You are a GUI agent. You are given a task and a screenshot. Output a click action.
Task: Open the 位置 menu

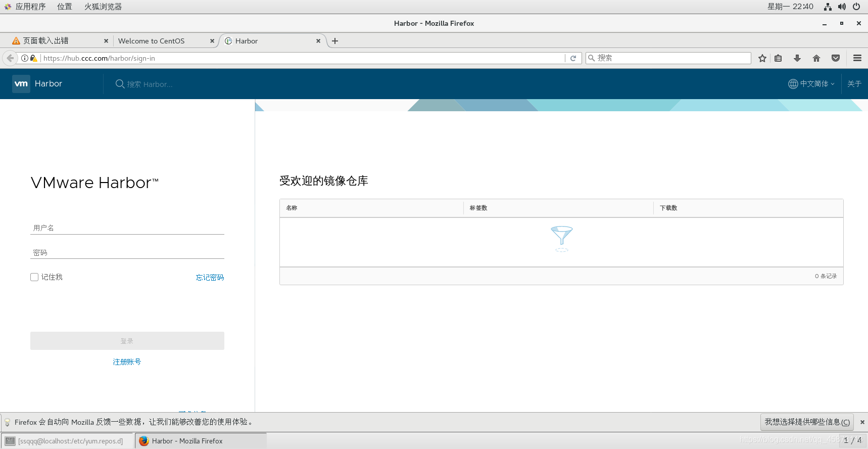64,7
